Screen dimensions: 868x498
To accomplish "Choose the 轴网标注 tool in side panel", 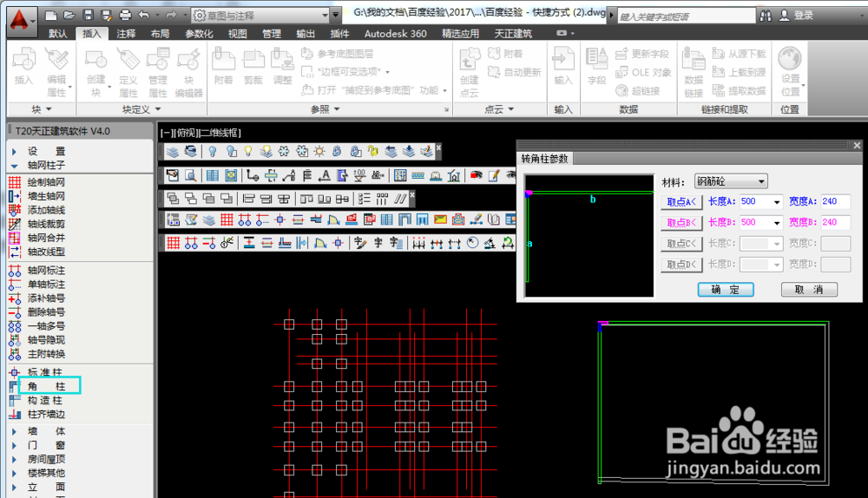I will pyautogui.click(x=45, y=271).
